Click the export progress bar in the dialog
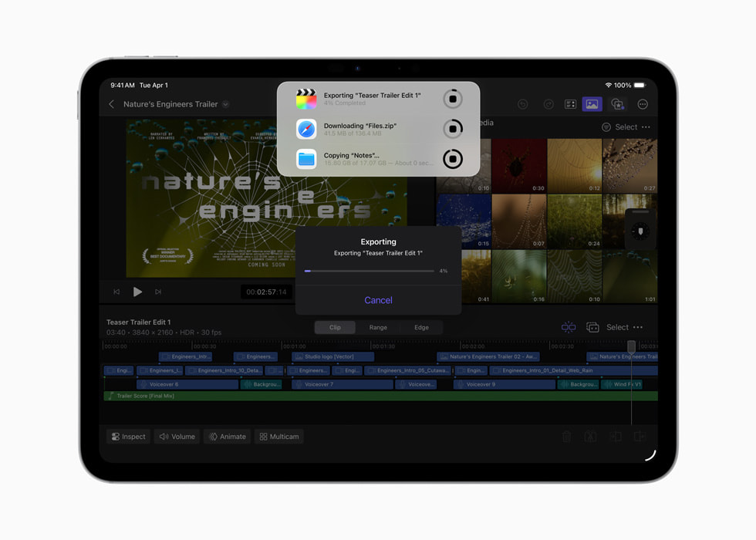 point(370,271)
